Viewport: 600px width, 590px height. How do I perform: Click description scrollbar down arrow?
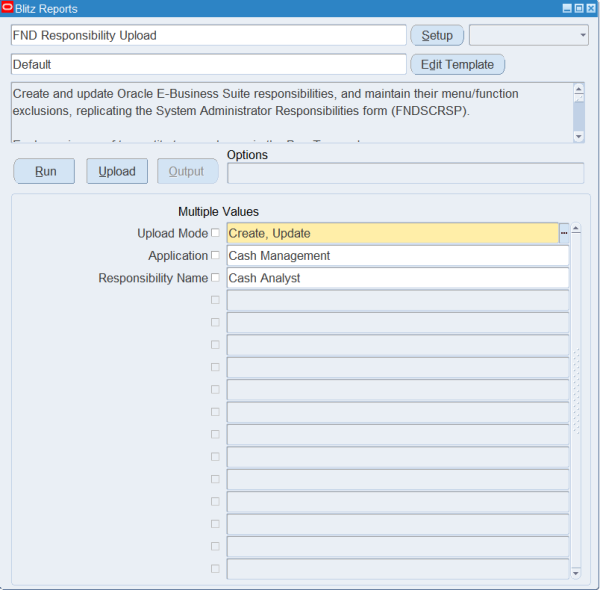click(579, 136)
